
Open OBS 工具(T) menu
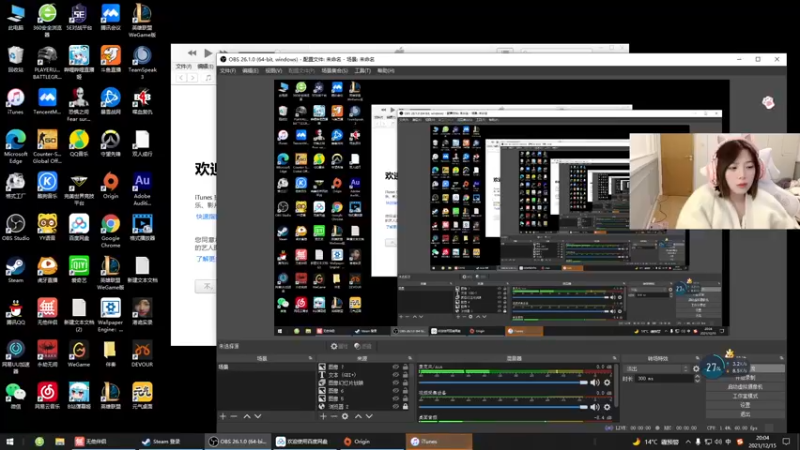click(x=362, y=70)
